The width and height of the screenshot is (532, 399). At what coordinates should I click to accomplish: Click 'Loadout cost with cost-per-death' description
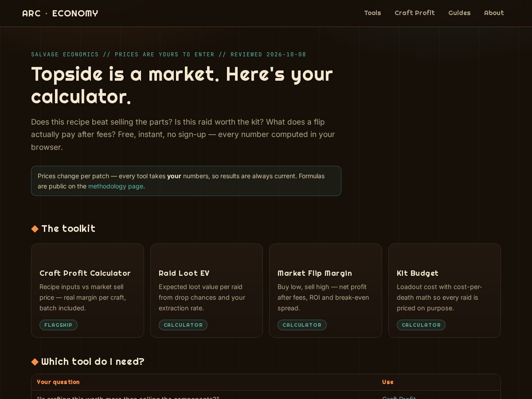pyautogui.click(x=439, y=297)
